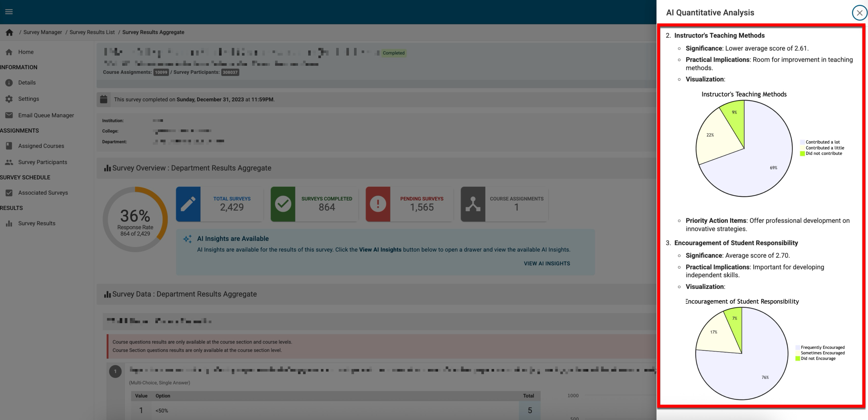Click Survey Manager breadcrumb link

(x=43, y=32)
